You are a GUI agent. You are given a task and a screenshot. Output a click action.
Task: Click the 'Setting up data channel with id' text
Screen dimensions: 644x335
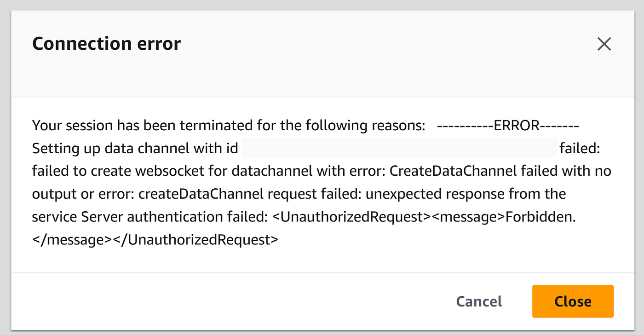click(135, 149)
